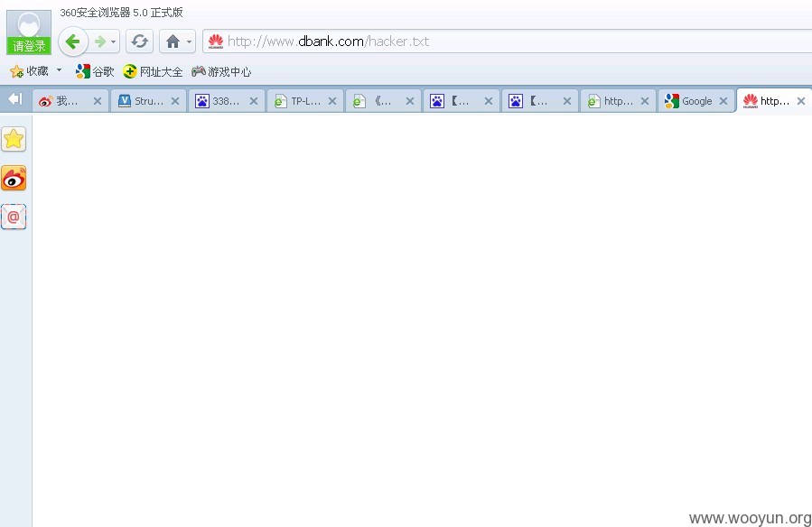Viewport: 812px width, 527px height.
Task: Click the Baidu paw icon on 338... tab
Action: click(202, 101)
